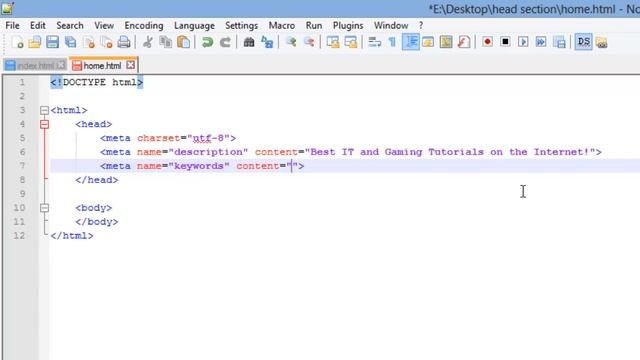Click the closing </body> tag
Screen dimensions: 640x360
coord(97,222)
